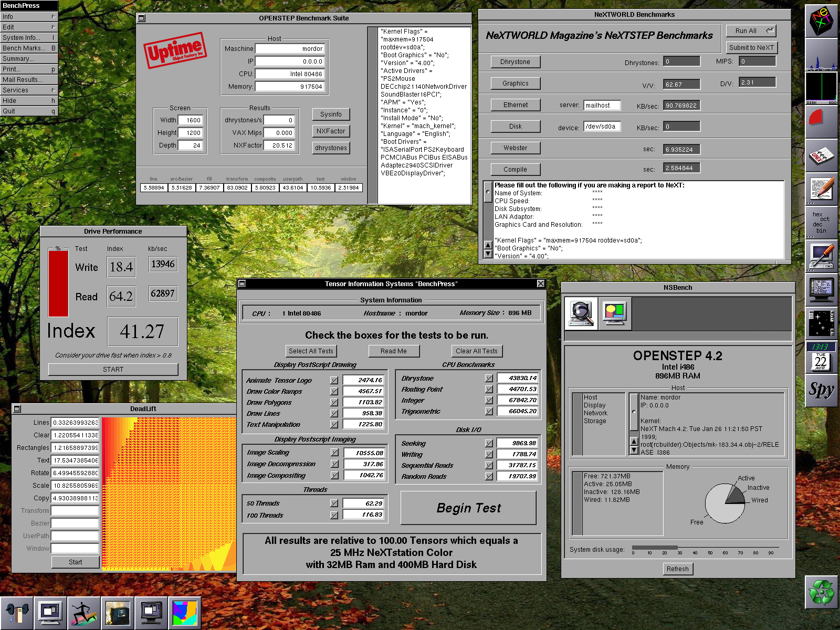Image resolution: width=840 pixels, height=630 pixels.
Task: Expand the Info submenu
Action: (x=29, y=17)
